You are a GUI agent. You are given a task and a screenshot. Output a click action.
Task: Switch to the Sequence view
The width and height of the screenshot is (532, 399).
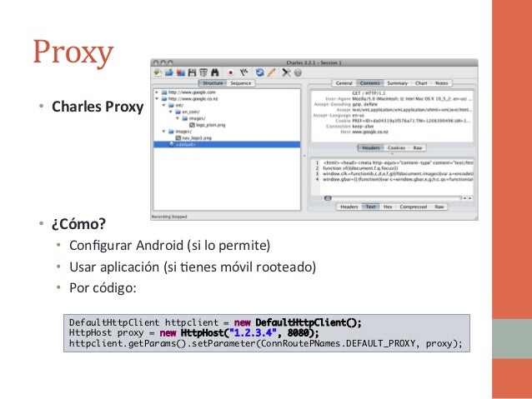pyautogui.click(x=241, y=83)
